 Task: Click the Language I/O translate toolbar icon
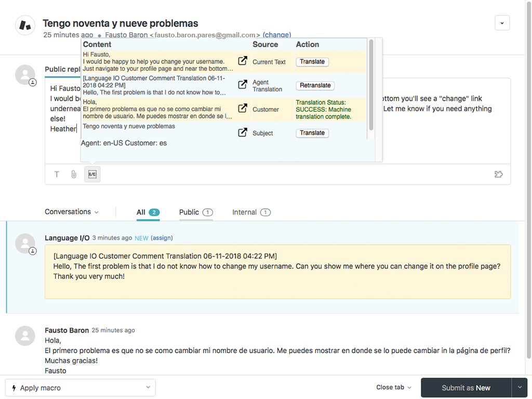click(x=92, y=175)
